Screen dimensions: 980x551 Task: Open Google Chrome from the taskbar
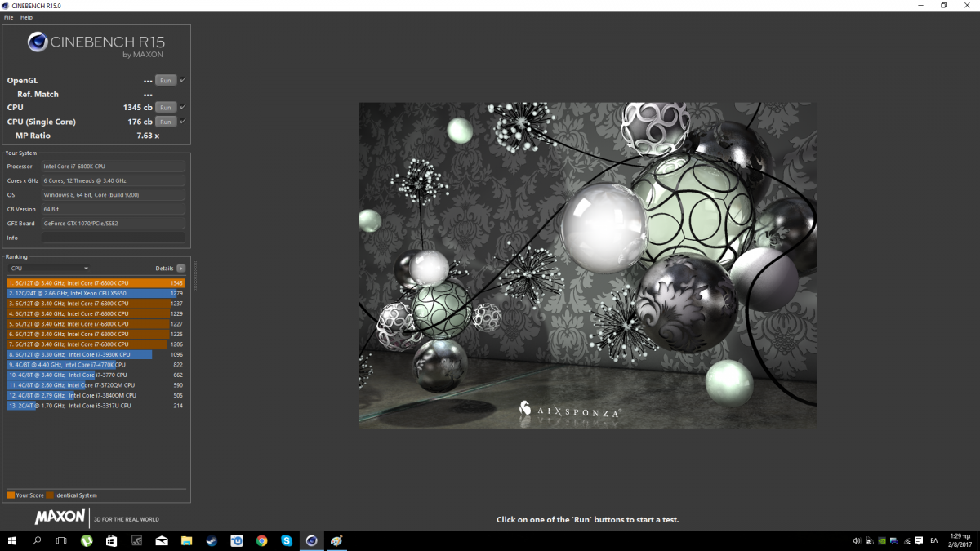click(261, 540)
